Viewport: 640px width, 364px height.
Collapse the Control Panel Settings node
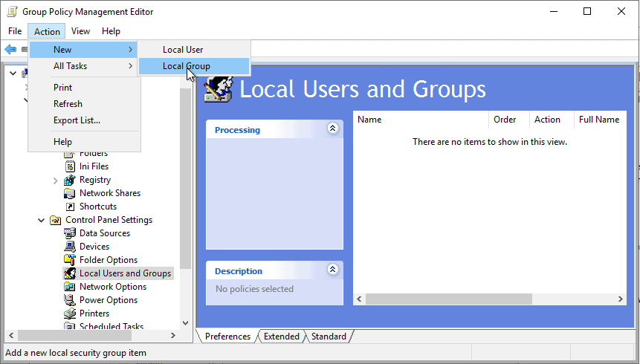(41, 220)
